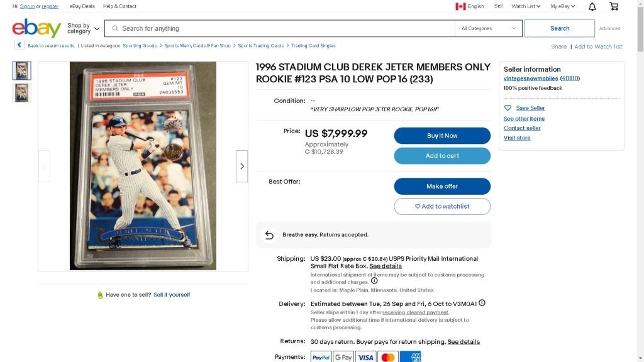Open the eBay Deals menu item
The width and height of the screenshot is (644, 362).
pos(82,6)
